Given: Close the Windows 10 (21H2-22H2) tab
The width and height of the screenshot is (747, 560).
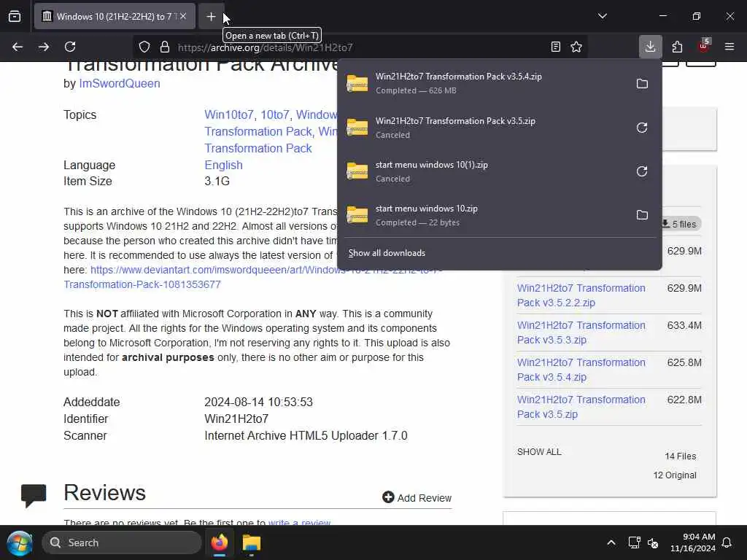Looking at the screenshot, I should click(x=183, y=16).
